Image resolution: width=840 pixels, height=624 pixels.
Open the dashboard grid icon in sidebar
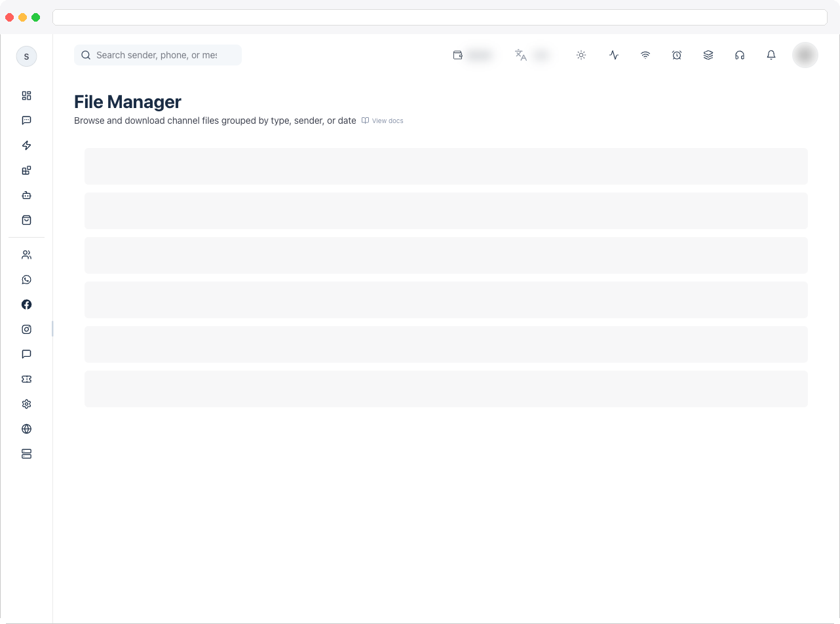click(x=26, y=96)
